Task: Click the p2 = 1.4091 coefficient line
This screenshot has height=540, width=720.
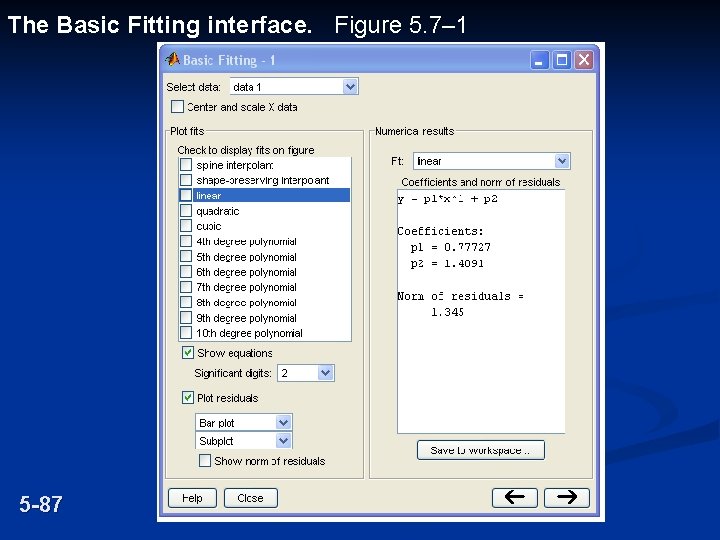Action: click(x=447, y=264)
